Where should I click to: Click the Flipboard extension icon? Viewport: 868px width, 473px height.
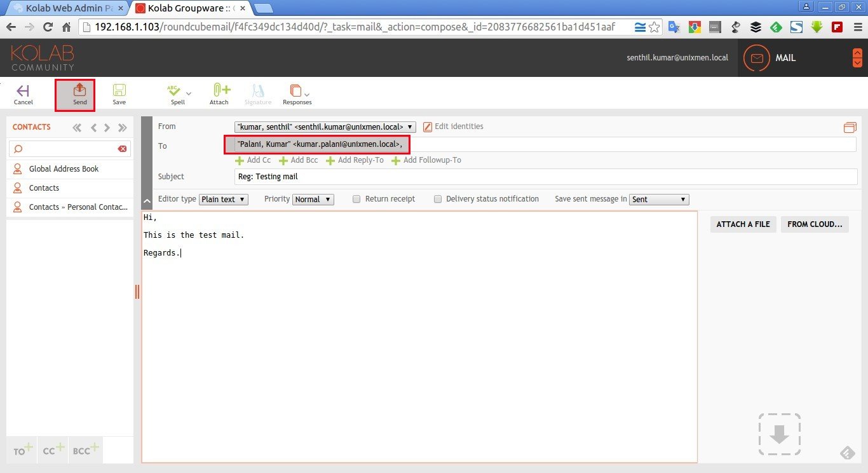pyautogui.click(x=837, y=27)
